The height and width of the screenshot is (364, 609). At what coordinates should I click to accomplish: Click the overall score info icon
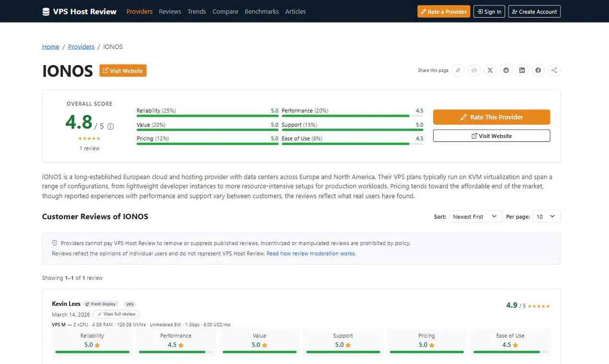[x=110, y=126]
